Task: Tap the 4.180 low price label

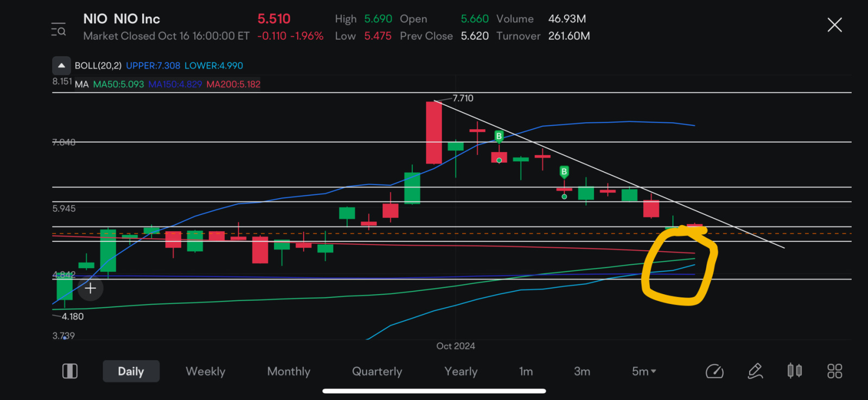Action: 73,316
